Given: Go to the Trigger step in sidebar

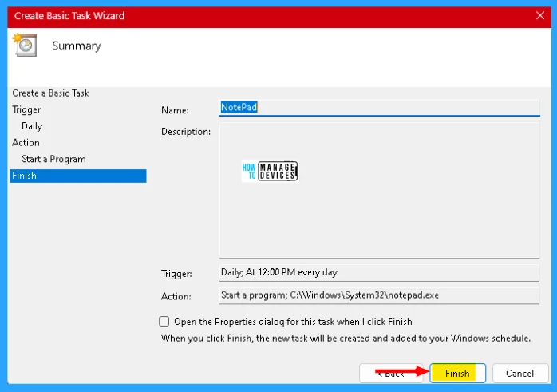Looking at the screenshot, I should coord(26,109).
